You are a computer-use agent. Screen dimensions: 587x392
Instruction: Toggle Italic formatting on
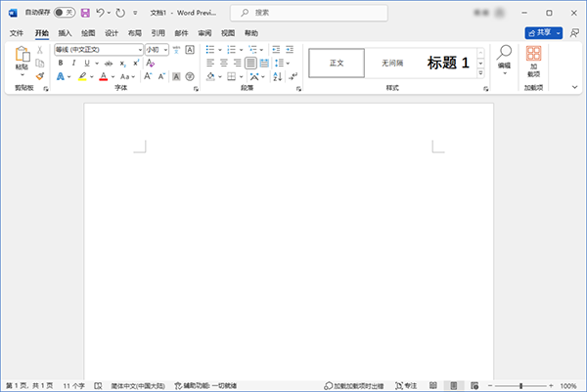click(x=72, y=63)
